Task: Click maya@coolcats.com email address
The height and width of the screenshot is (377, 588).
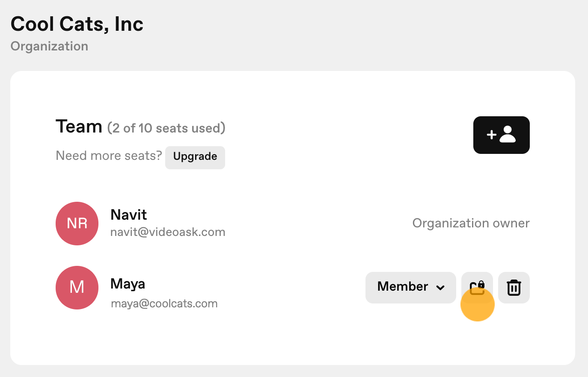Action: click(164, 304)
